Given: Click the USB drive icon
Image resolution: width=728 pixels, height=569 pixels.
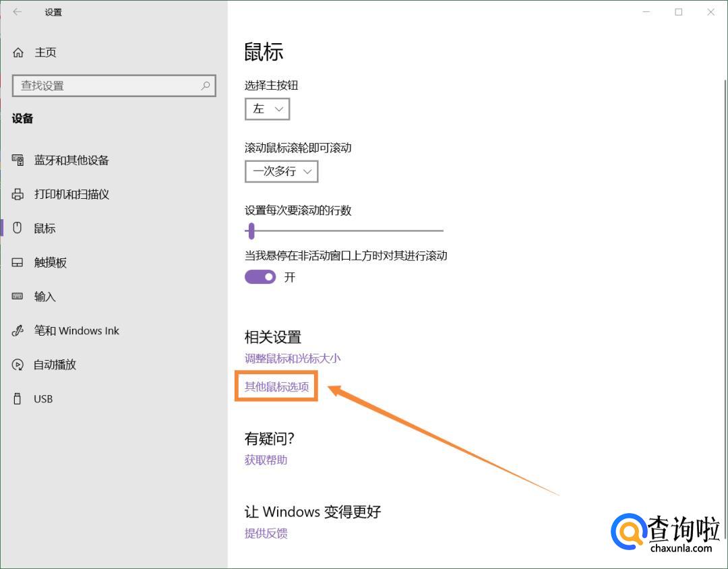Looking at the screenshot, I should coord(18,398).
